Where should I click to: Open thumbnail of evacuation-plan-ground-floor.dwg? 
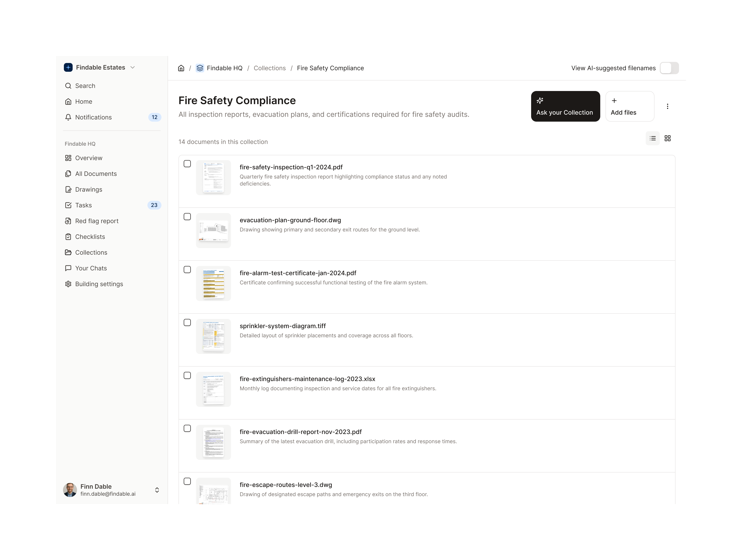(x=213, y=231)
